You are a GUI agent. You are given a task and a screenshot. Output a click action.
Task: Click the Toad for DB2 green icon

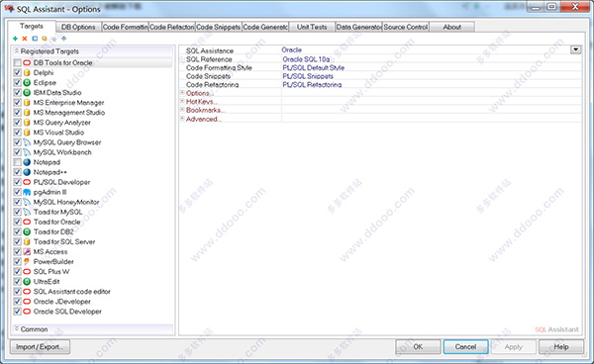pos(27,231)
